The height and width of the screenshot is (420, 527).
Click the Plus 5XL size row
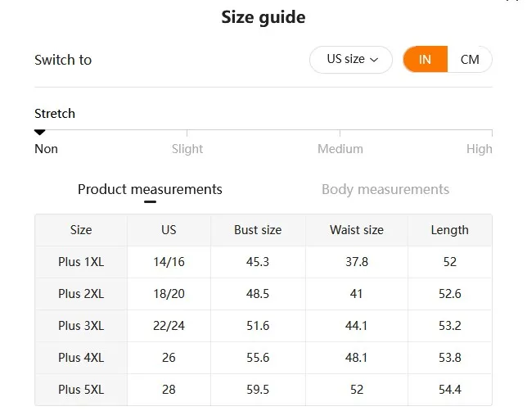tap(81, 390)
